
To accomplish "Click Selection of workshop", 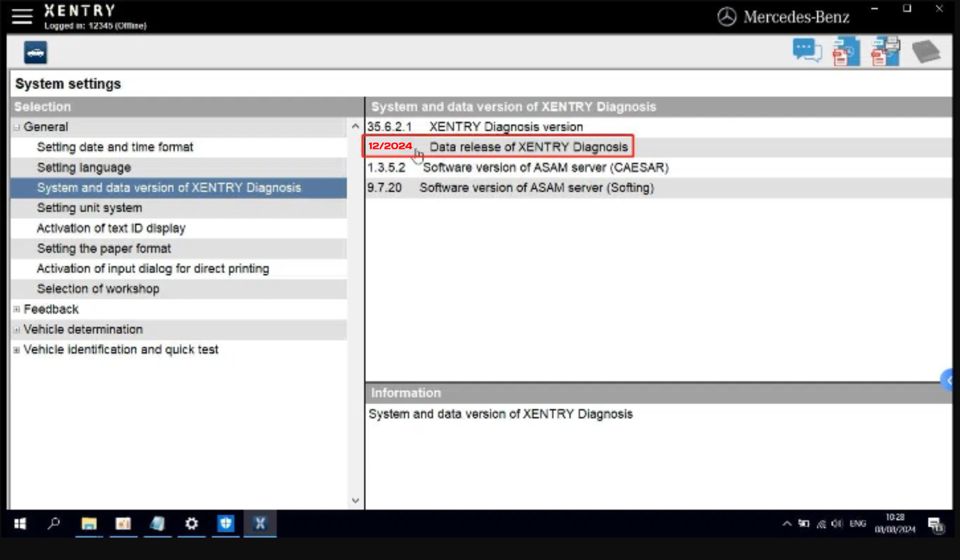I will (x=98, y=288).
